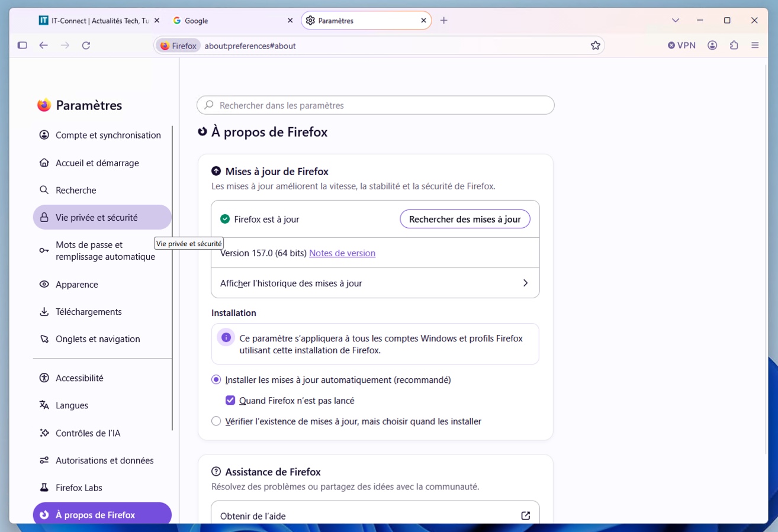This screenshot has width=778, height=532.
Task: Open the sidebar toggle icon in toolbar
Action: (x=22, y=46)
